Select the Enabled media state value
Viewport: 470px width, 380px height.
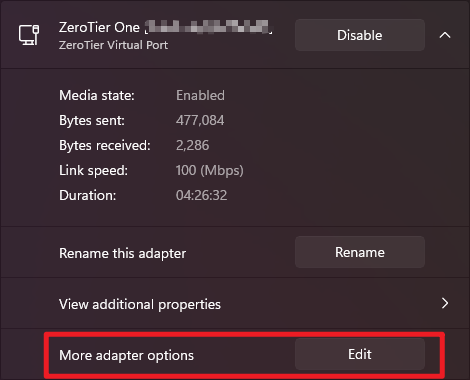point(200,95)
